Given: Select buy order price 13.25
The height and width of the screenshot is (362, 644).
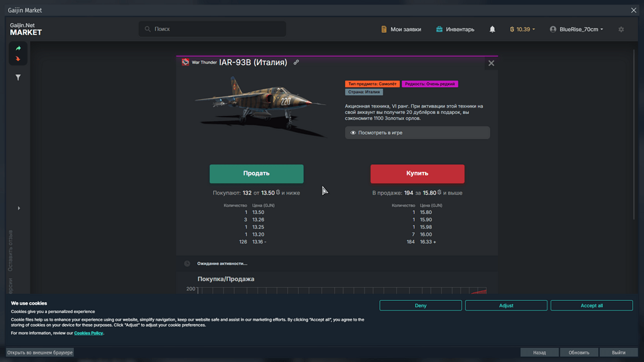Looking at the screenshot, I should pos(258,227).
